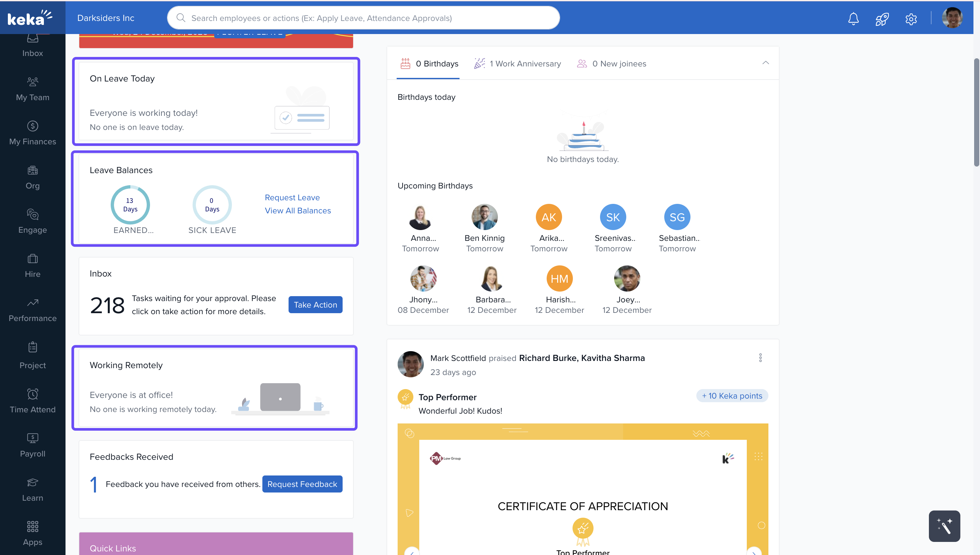Click the Request Leave link
The width and height of the screenshot is (980, 555).
pos(292,197)
